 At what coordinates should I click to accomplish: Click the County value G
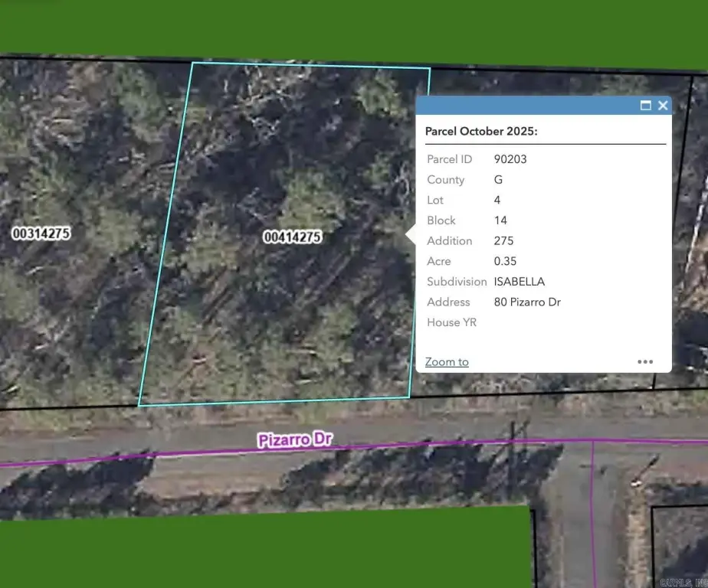pos(498,180)
